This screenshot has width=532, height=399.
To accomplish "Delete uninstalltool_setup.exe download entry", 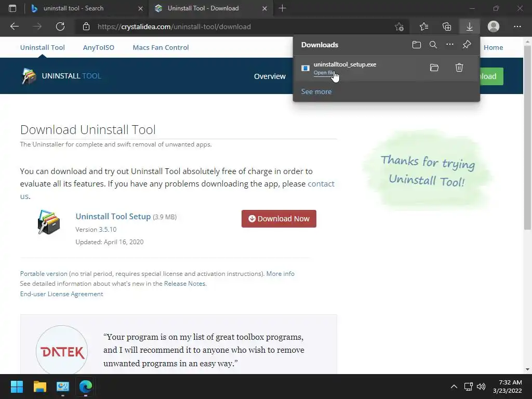I will pyautogui.click(x=459, y=68).
